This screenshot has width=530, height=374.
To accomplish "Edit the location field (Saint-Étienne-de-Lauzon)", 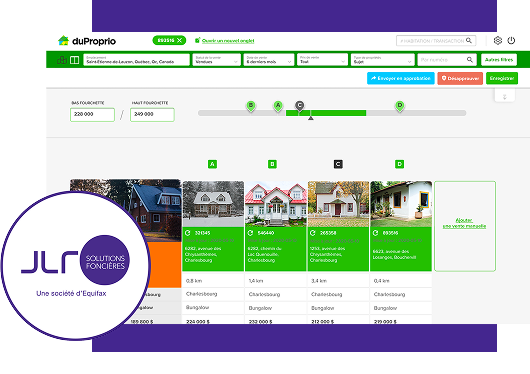I will tap(136, 60).
